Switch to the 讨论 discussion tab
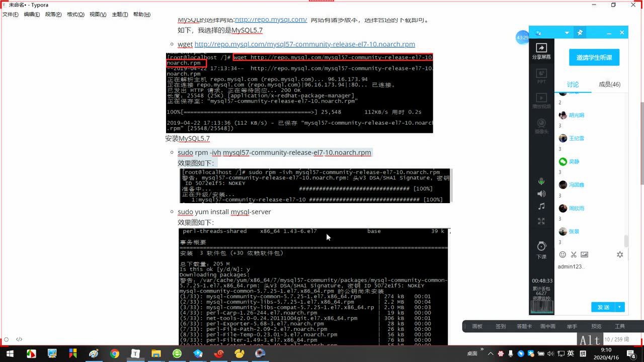644x362 pixels. point(573,84)
